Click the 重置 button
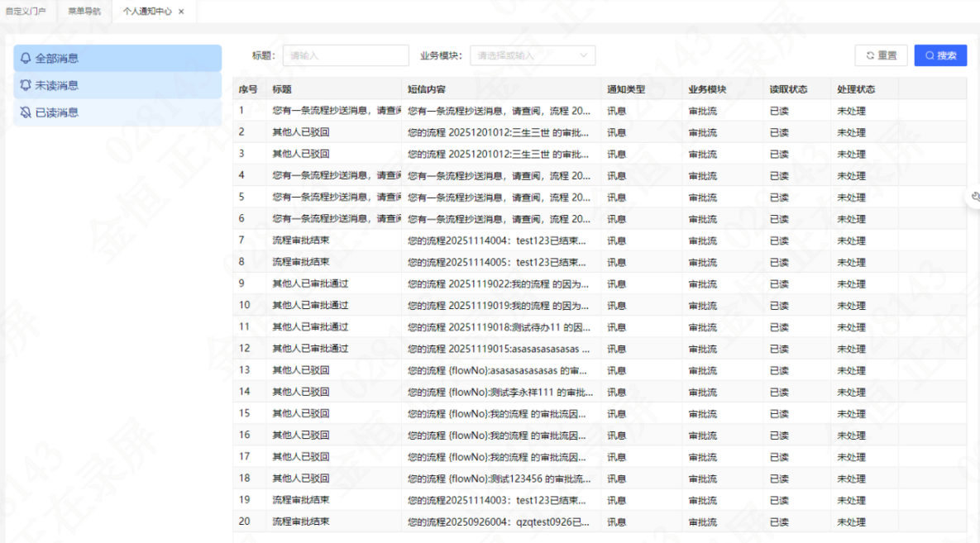This screenshot has height=543, width=980. pyautogui.click(x=882, y=55)
